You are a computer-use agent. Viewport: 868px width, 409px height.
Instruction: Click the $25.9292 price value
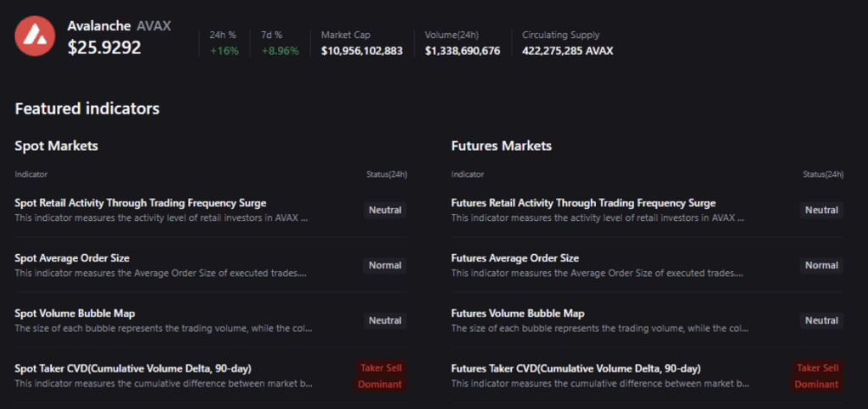coord(104,47)
